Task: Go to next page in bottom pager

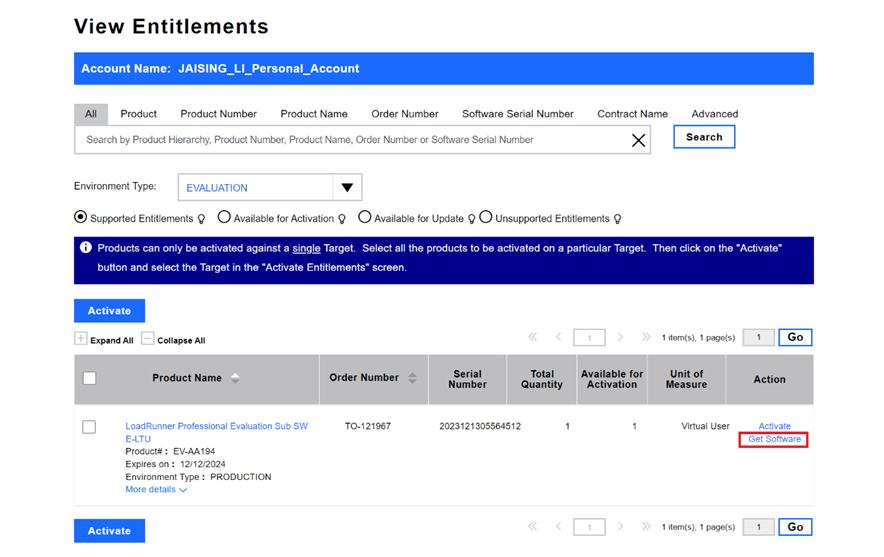Action: [620, 527]
